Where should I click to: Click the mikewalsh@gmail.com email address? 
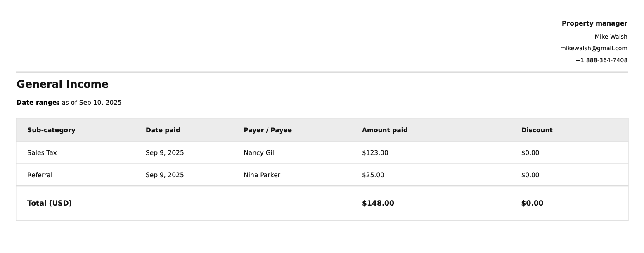click(x=594, y=48)
